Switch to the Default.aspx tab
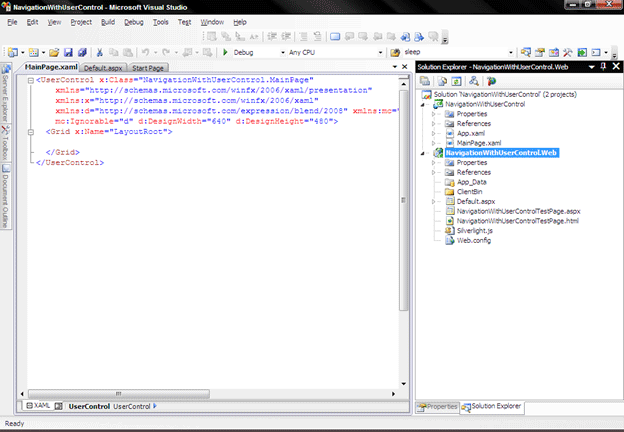Image resolution: width=624 pixels, height=432 pixels. tap(103, 68)
